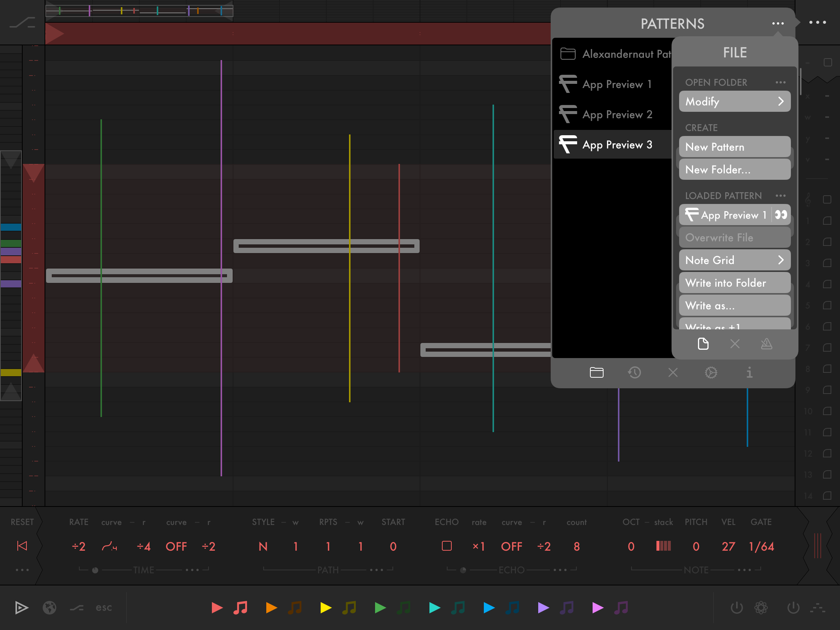Toggle the checkbox for row 1 on right
This screenshot has height=630, width=840.
pos(827,221)
